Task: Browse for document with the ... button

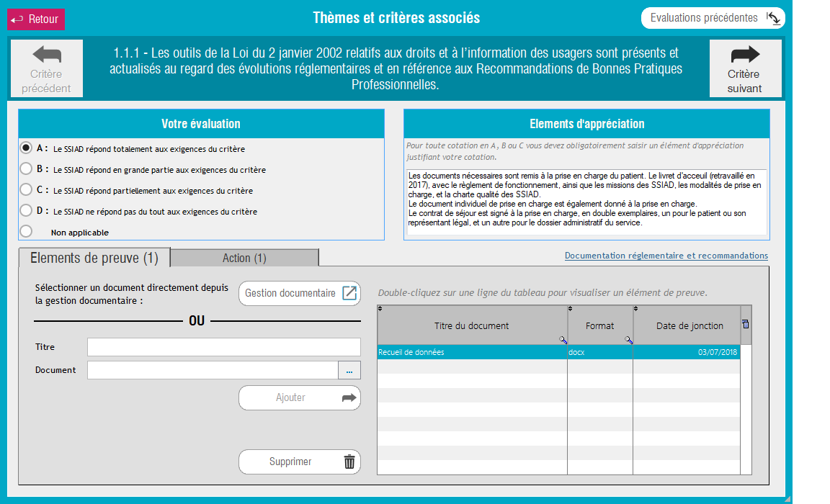Action: point(349,370)
